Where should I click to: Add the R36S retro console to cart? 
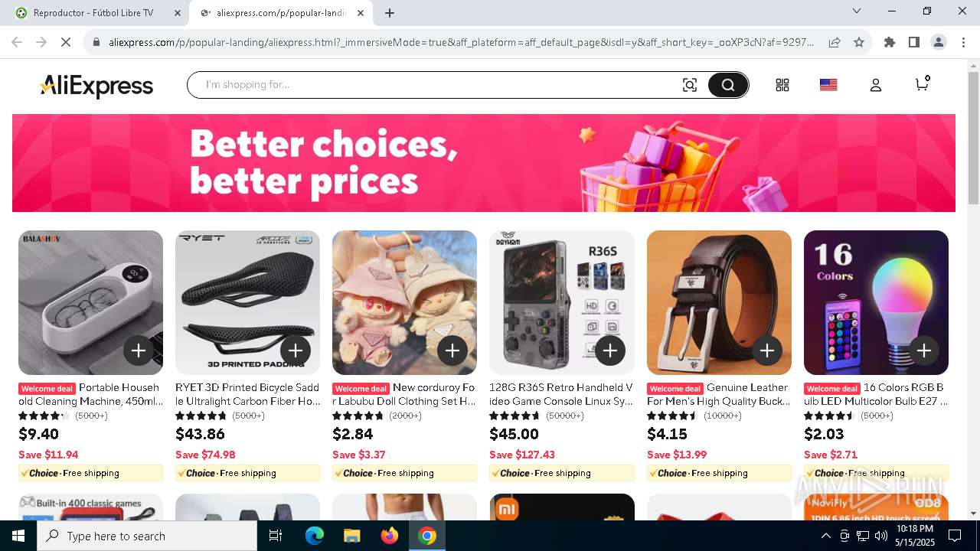(x=609, y=350)
